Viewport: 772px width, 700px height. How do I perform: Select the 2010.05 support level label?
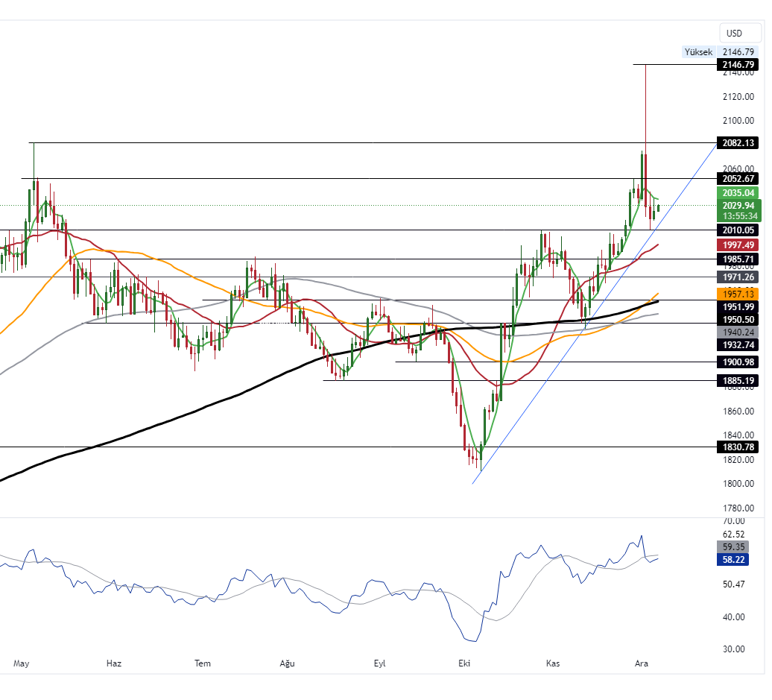point(738,230)
